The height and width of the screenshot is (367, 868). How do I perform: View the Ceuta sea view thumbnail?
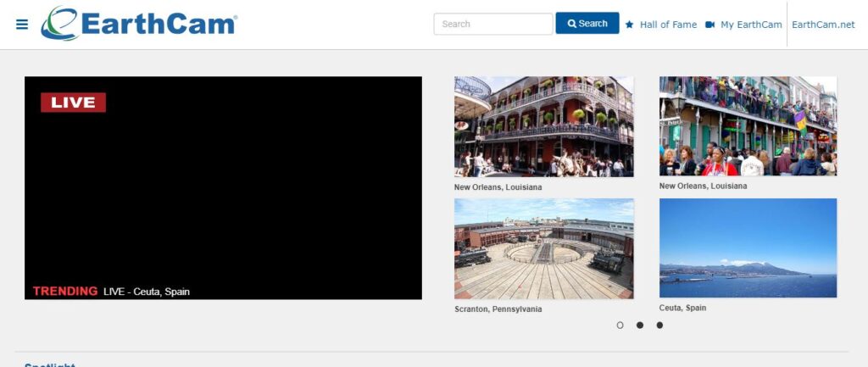[748, 248]
